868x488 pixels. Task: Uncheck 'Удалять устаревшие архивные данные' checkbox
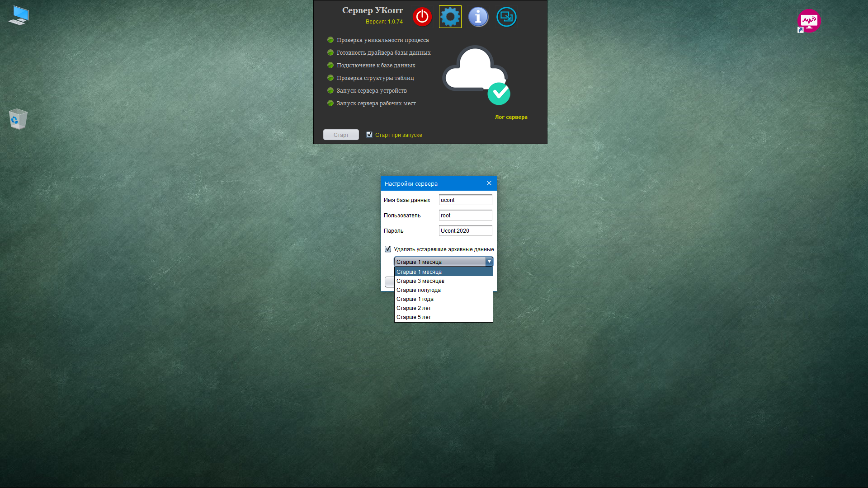tap(388, 249)
